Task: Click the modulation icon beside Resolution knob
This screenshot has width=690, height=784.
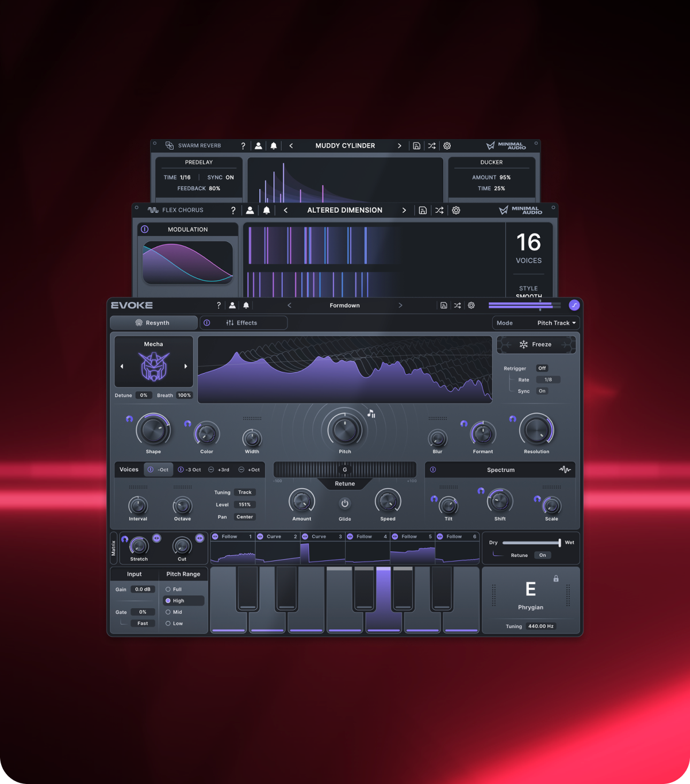Action: tap(512, 419)
